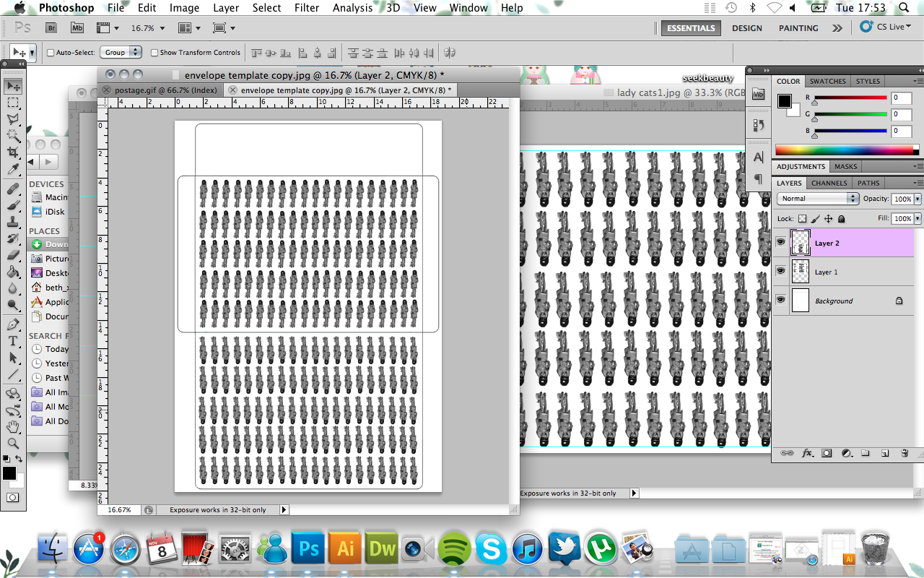Pick the Eyedropper tool
Screen dimensions: 924x578
click(x=13, y=171)
